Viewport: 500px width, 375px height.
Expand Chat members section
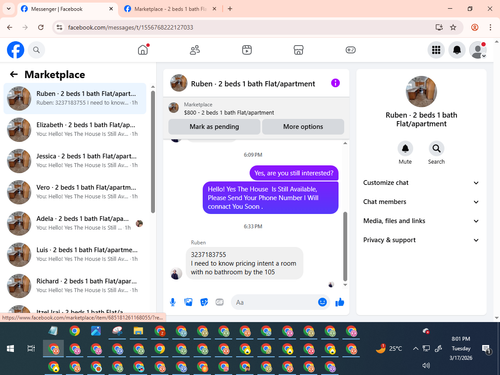click(x=421, y=202)
